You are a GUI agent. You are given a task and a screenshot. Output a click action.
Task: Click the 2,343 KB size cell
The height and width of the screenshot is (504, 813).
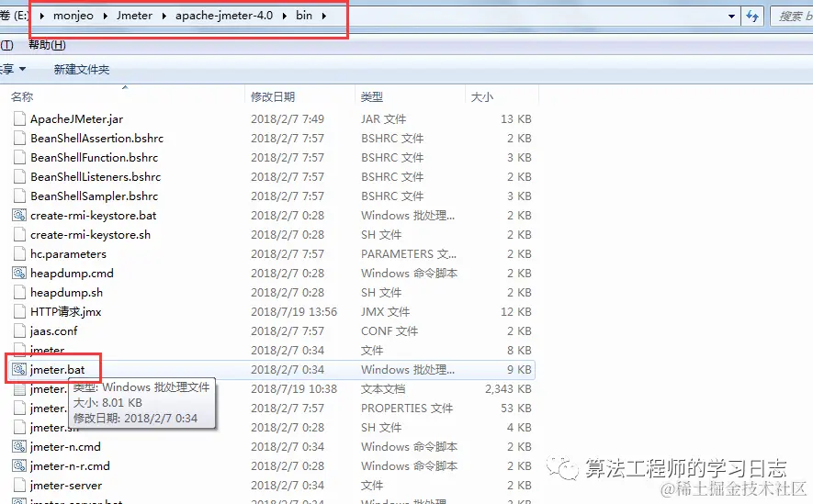point(508,389)
